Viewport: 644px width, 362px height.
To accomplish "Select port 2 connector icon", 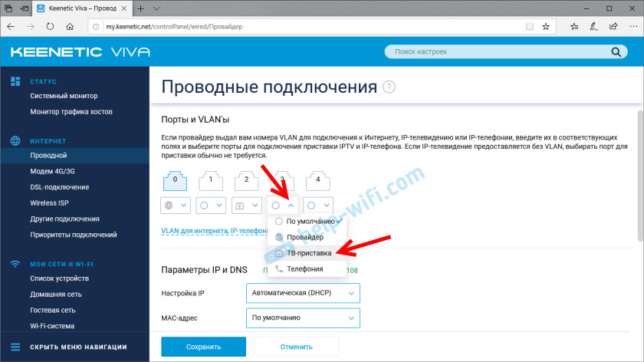I will (246, 181).
